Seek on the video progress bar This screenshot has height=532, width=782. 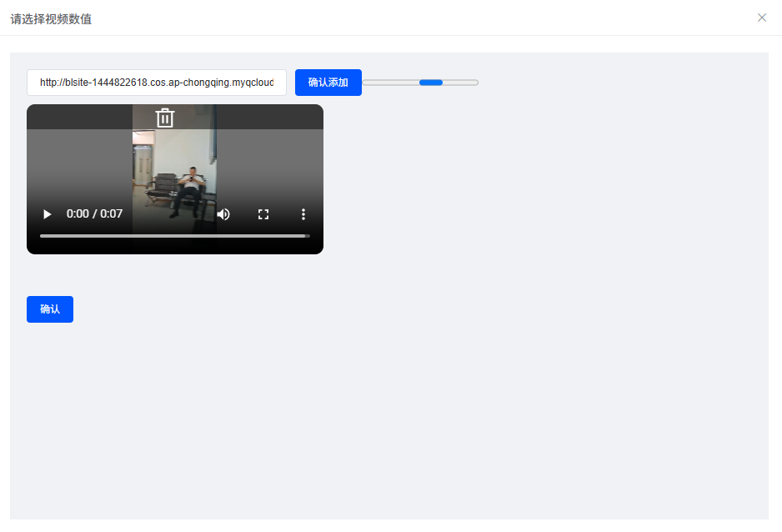click(174, 236)
